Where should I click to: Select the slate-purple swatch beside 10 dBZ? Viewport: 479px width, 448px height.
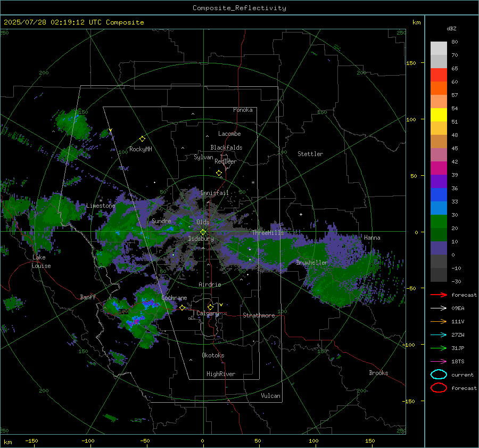coord(439,248)
